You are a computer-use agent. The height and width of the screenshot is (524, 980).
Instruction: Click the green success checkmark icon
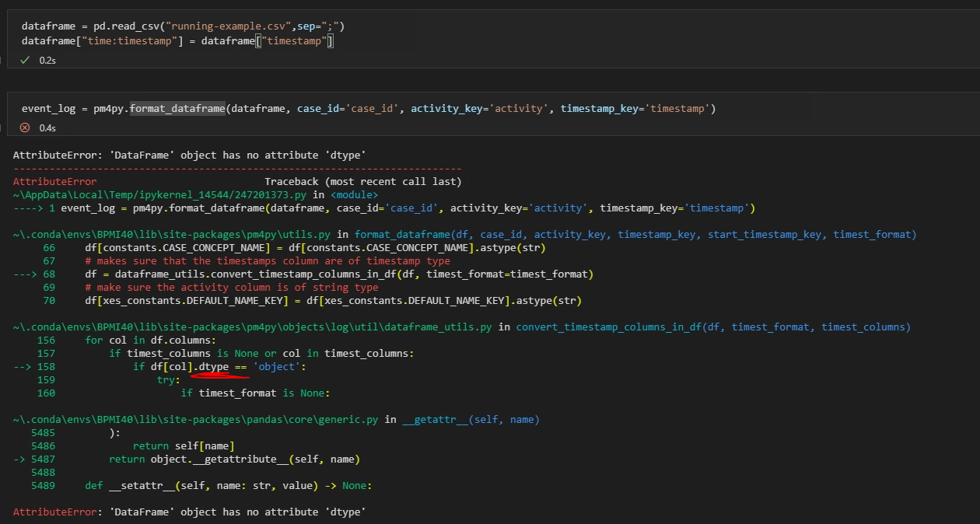(x=26, y=60)
